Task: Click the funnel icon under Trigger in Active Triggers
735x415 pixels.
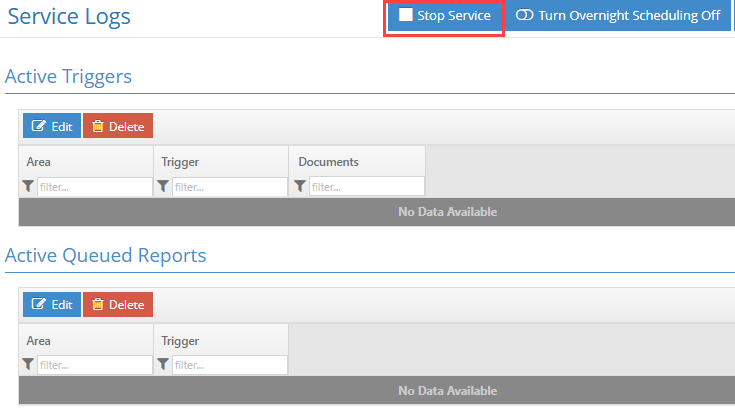Action: point(163,186)
